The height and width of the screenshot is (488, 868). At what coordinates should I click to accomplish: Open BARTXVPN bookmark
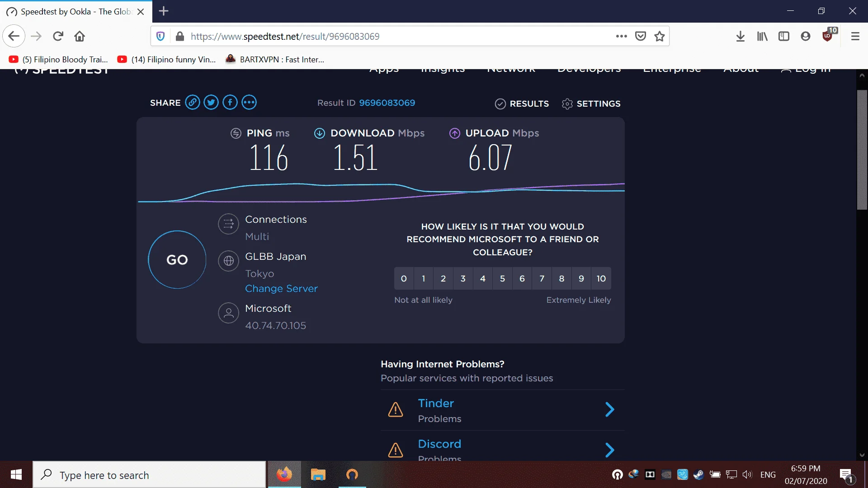275,59
